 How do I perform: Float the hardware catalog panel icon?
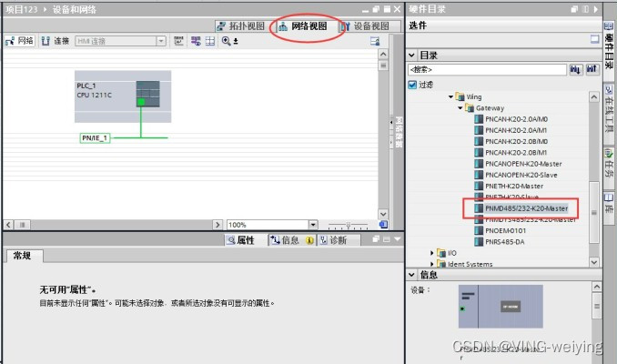(575, 9)
